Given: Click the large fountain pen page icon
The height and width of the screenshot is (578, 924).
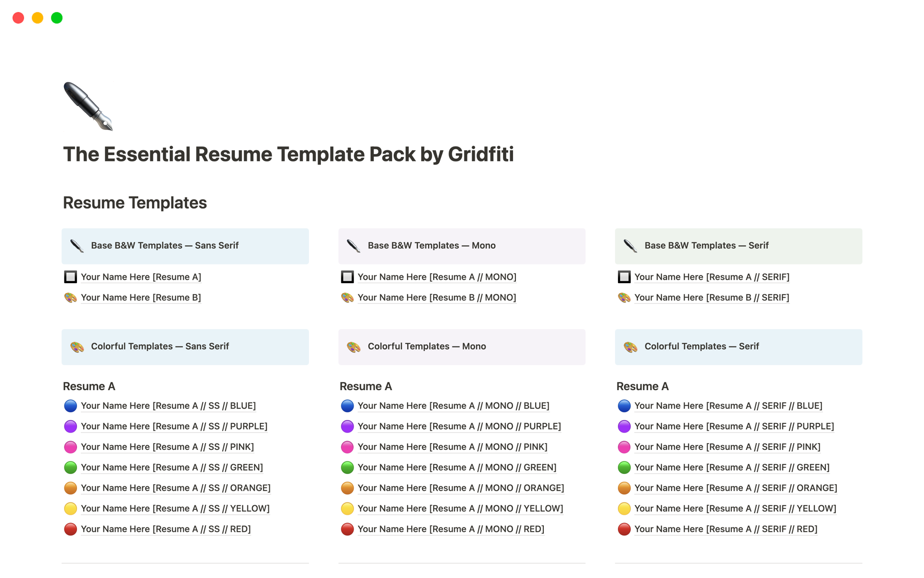Looking at the screenshot, I should (x=88, y=106).
